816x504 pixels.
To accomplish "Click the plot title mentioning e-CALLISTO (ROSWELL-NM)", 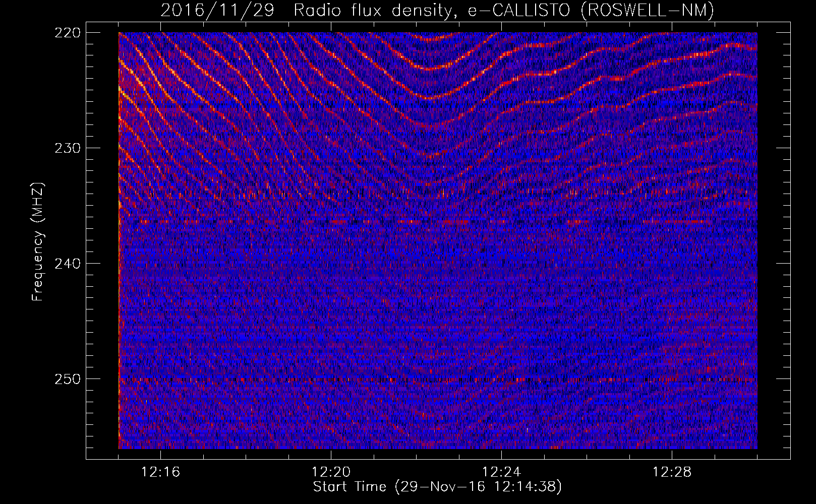I will pyautogui.click(x=437, y=10).
